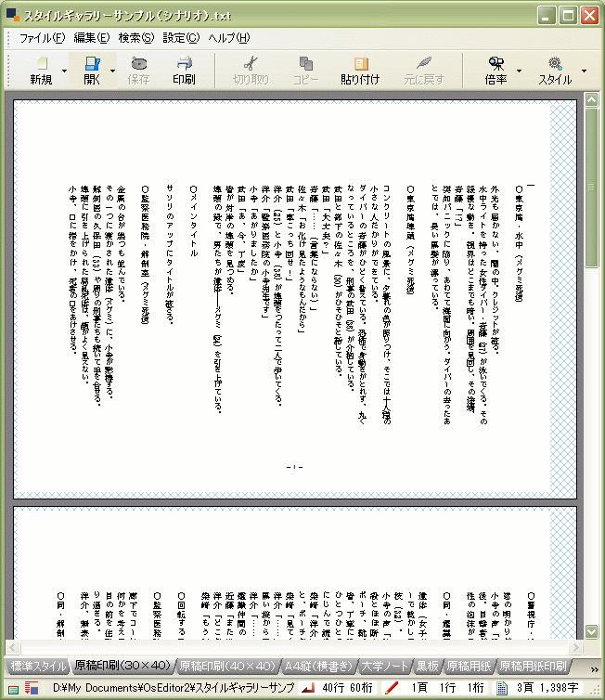Viewport: 605px width, 700px height.
Task: Click the 3頁 1,398字 status text
Action: (547, 688)
